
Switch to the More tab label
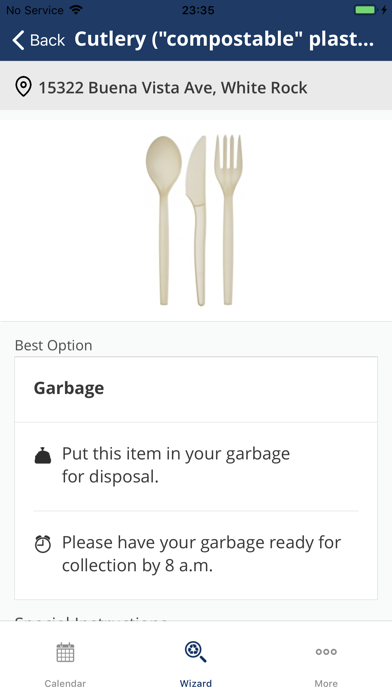pyautogui.click(x=326, y=684)
